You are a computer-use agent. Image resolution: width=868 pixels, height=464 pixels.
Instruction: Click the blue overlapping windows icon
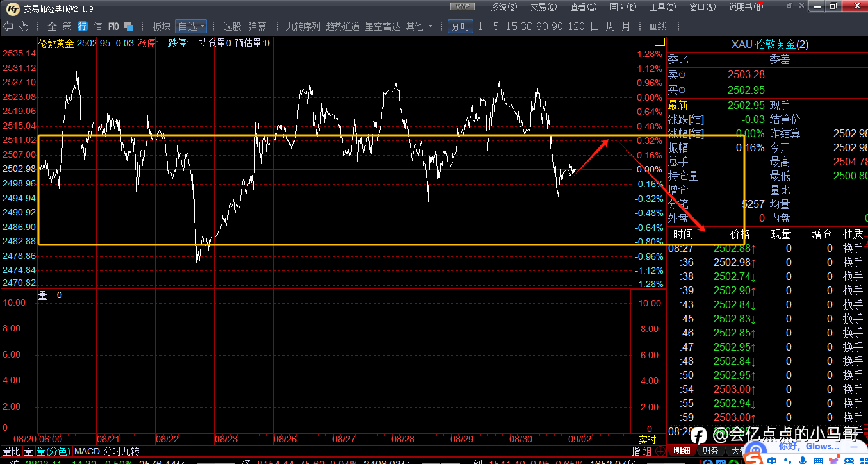[x=129, y=26]
